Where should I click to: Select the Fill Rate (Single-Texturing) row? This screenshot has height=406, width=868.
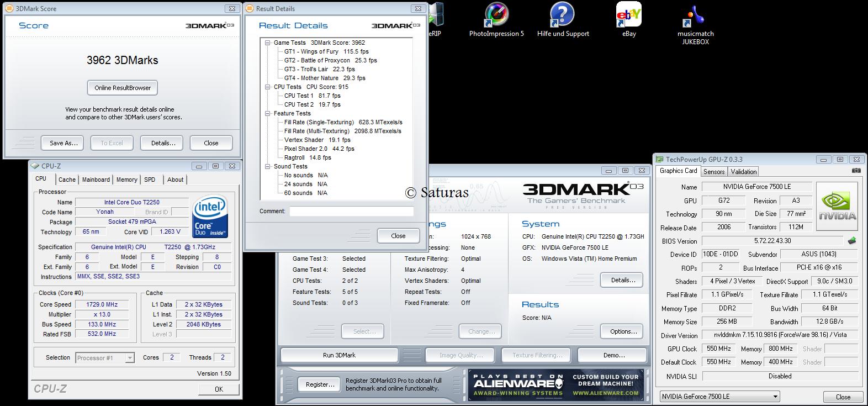tap(343, 122)
